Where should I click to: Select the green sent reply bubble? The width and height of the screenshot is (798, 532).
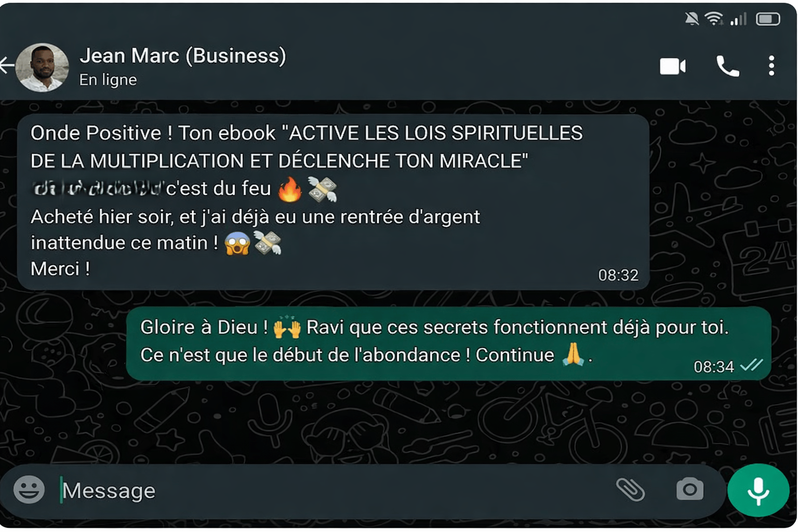449,343
